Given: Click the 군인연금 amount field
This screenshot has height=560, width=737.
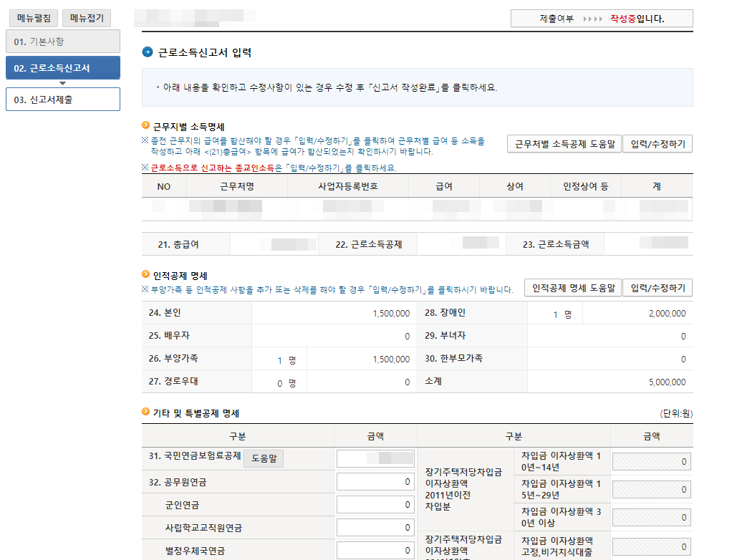Looking at the screenshot, I should coord(375,505).
